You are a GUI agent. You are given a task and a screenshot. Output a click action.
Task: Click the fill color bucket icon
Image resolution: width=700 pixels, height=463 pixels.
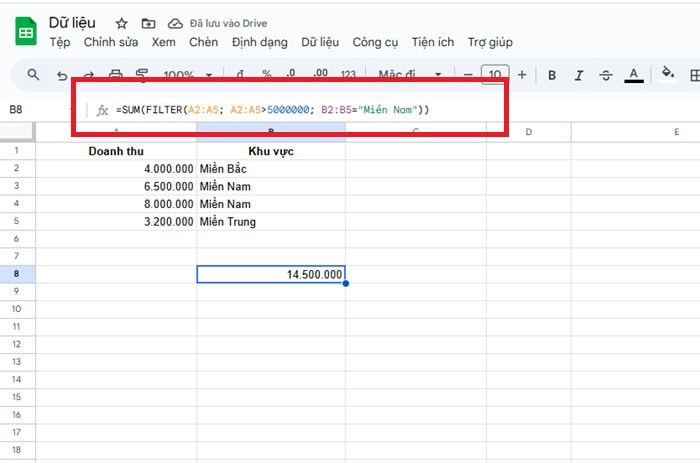[668, 74]
